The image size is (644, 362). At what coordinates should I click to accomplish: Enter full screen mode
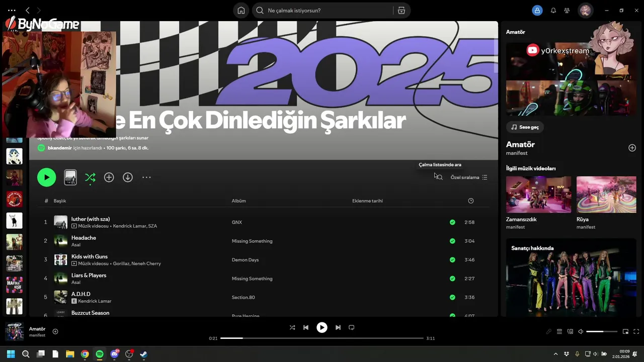coord(636,332)
